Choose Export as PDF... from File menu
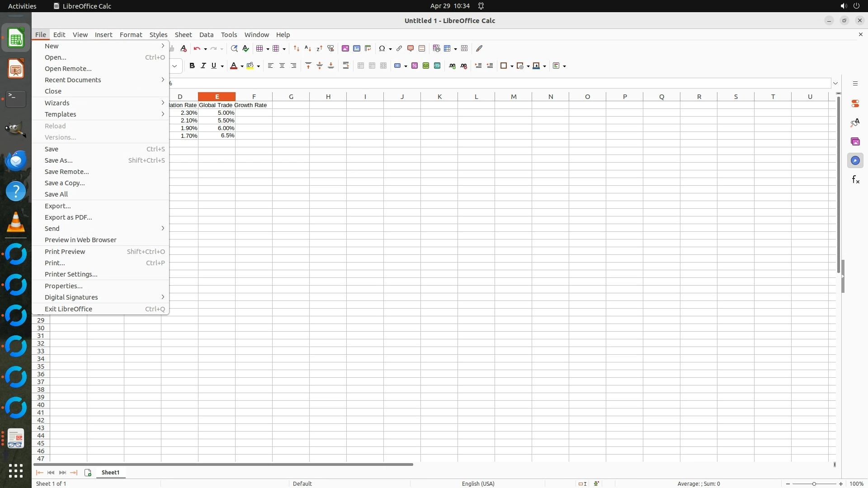This screenshot has width=868, height=488. [x=68, y=217]
